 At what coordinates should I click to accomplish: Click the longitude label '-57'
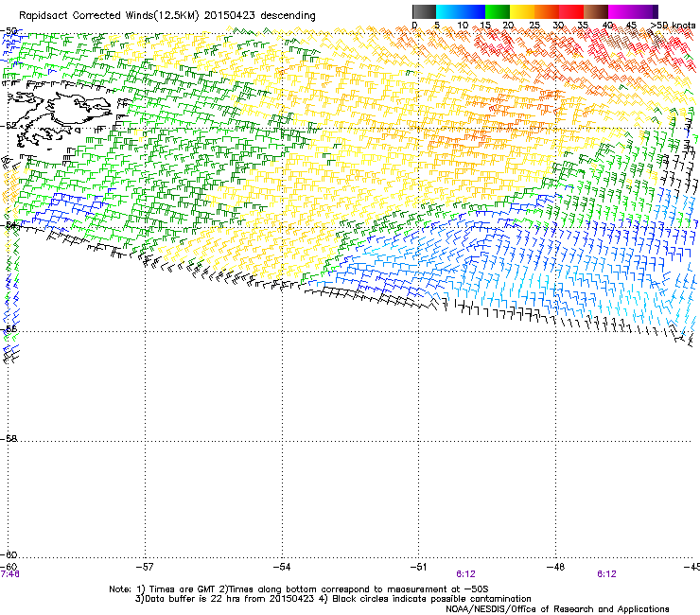pyautogui.click(x=145, y=567)
